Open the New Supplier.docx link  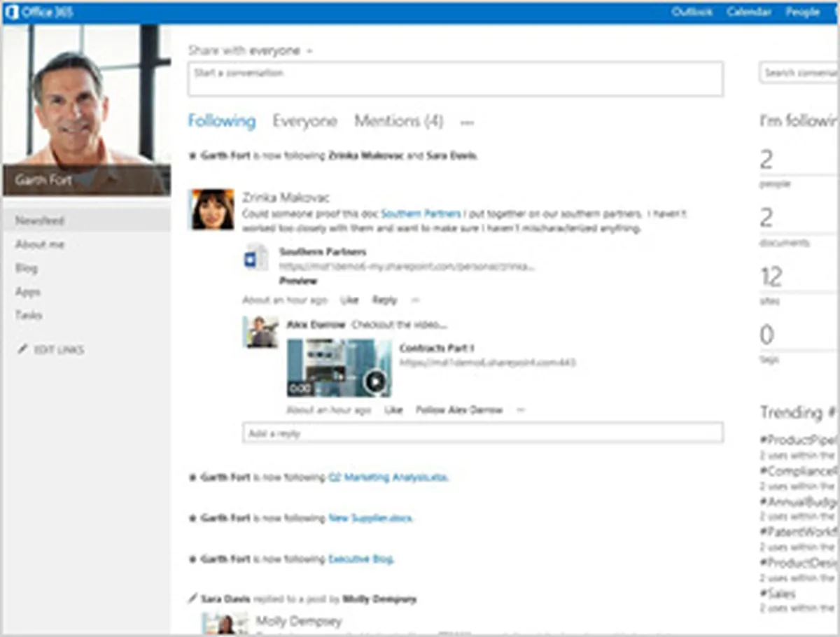click(x=370, y=519)
